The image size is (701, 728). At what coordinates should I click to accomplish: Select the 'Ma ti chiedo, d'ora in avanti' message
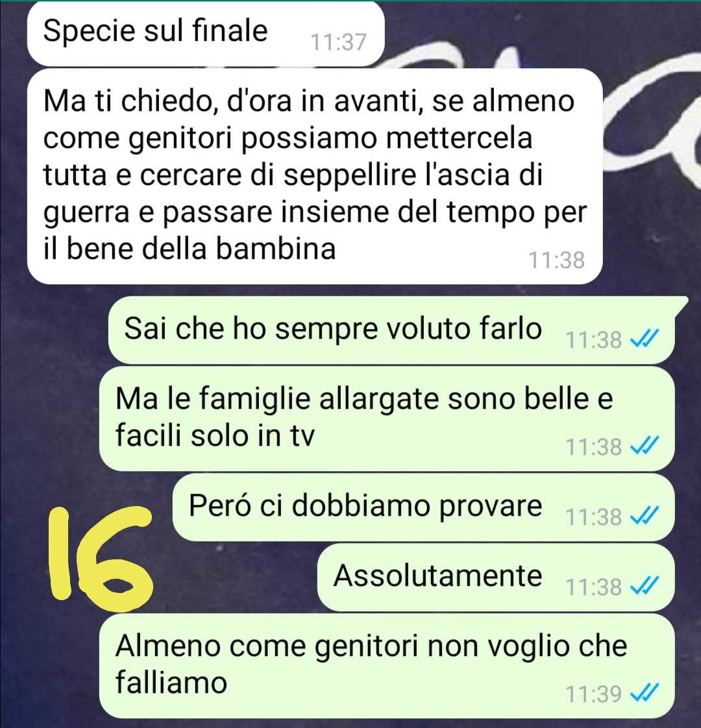315,176
